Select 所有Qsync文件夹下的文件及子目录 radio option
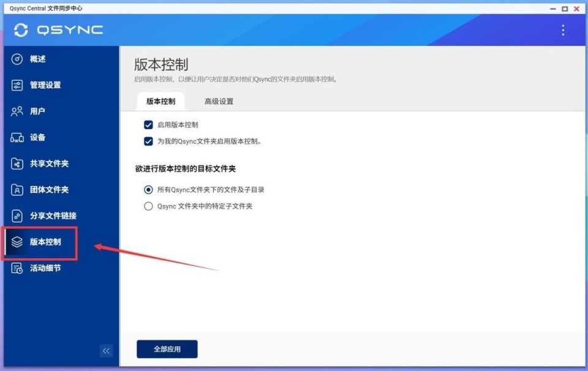Image resolution: width=588 pixels, height=371 pixels. tap(148, 189)
